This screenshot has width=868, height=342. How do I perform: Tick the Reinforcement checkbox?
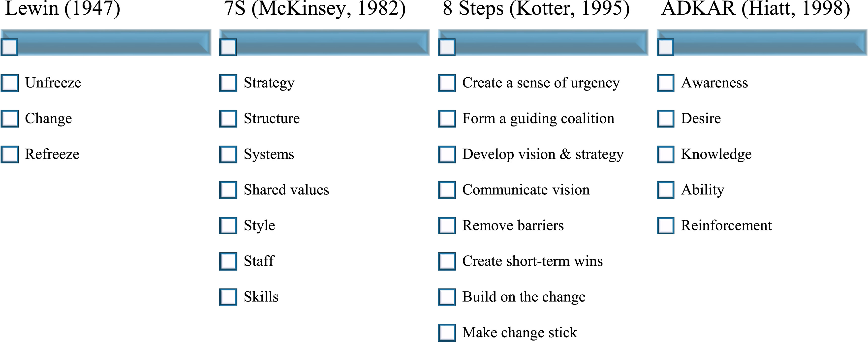[x=665, y=225]
